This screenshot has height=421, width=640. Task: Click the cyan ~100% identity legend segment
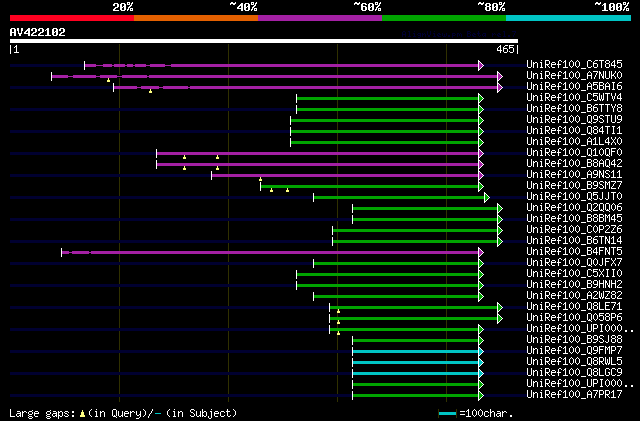pyautogui.click(x=569, y=18)
